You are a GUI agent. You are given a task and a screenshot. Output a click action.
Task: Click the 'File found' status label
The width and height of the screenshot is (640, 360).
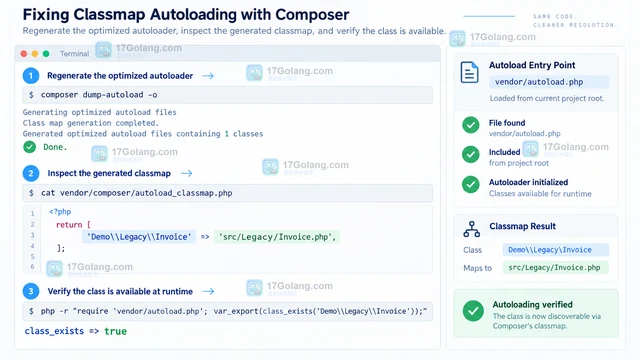pos(507,123)
